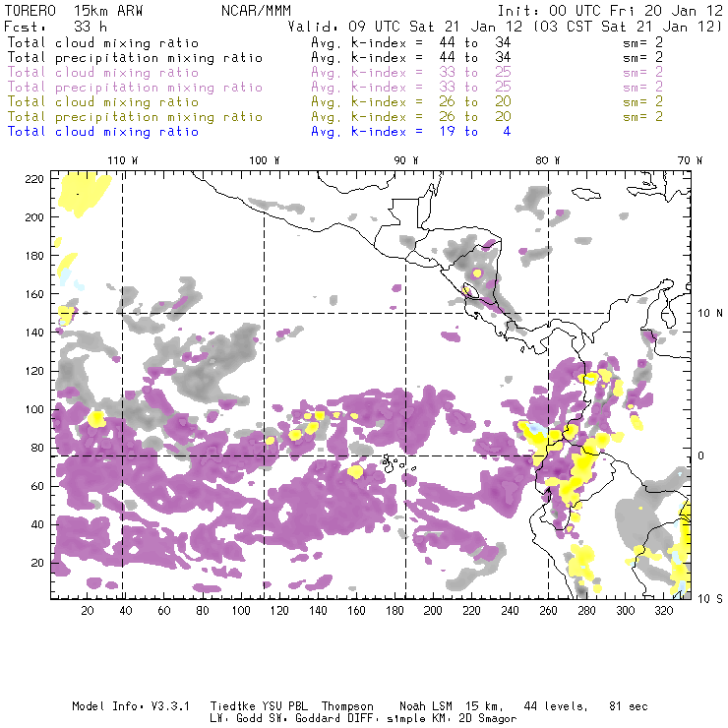Select black "Total precipitation mixing ratio" legend row
728x728 pixels.
click(x=135, y=58)
